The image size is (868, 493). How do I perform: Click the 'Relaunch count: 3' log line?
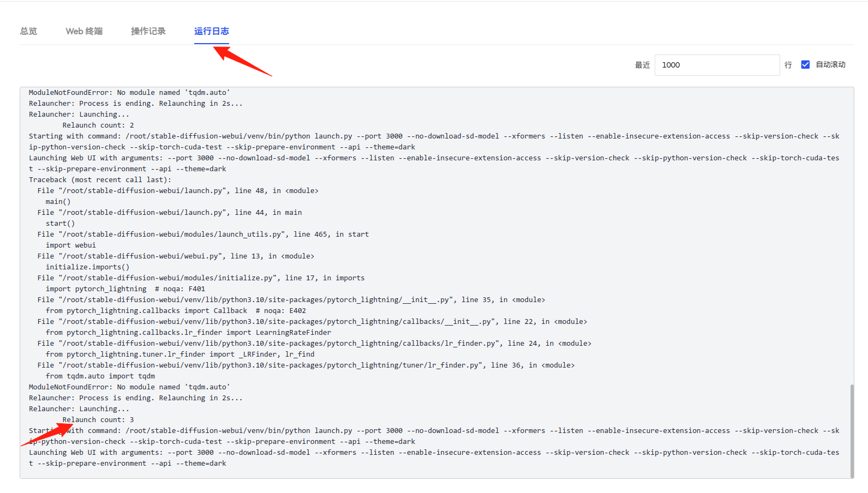[x=98, y=419]
